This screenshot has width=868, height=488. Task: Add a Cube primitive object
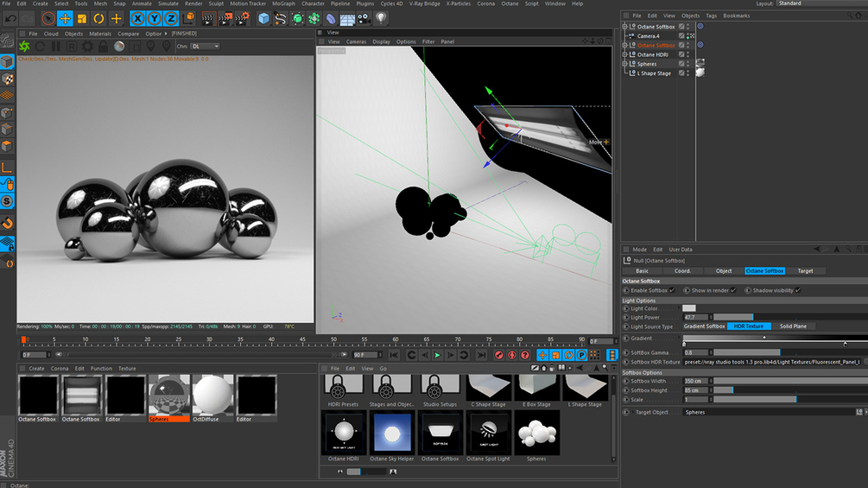tap(264, 19)
